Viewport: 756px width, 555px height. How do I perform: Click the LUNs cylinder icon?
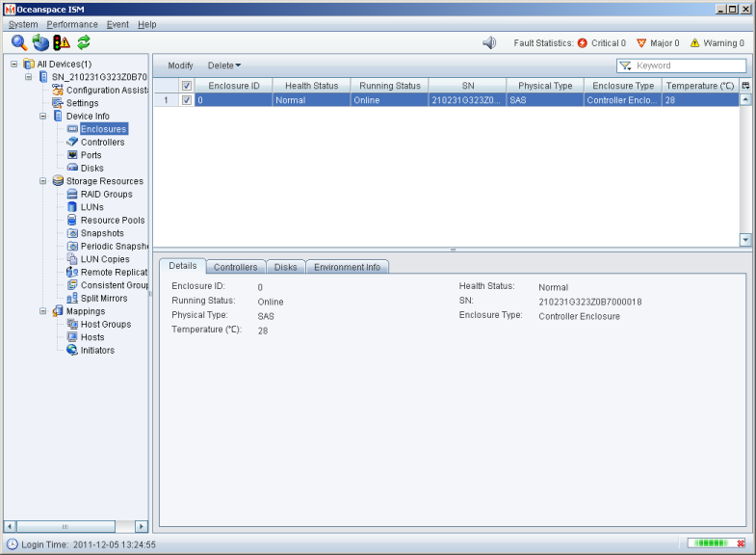pos(72,207)
